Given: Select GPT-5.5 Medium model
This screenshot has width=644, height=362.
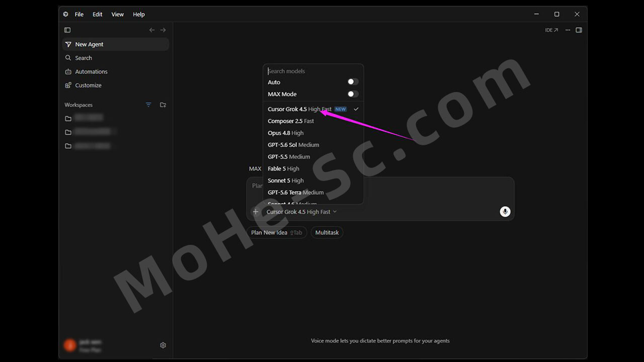Looking at the screenshot, I should click(313, 157).
